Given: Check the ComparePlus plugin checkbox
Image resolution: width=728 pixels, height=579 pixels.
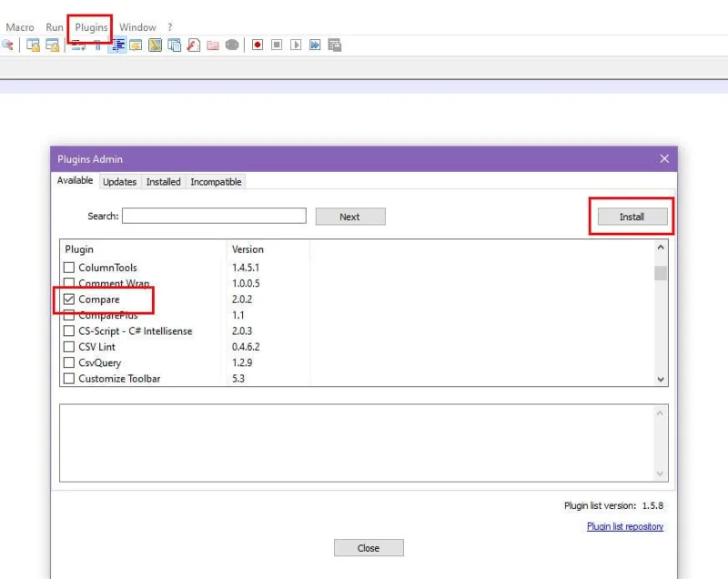Looking at the screenshot, I should pos(69,316).
